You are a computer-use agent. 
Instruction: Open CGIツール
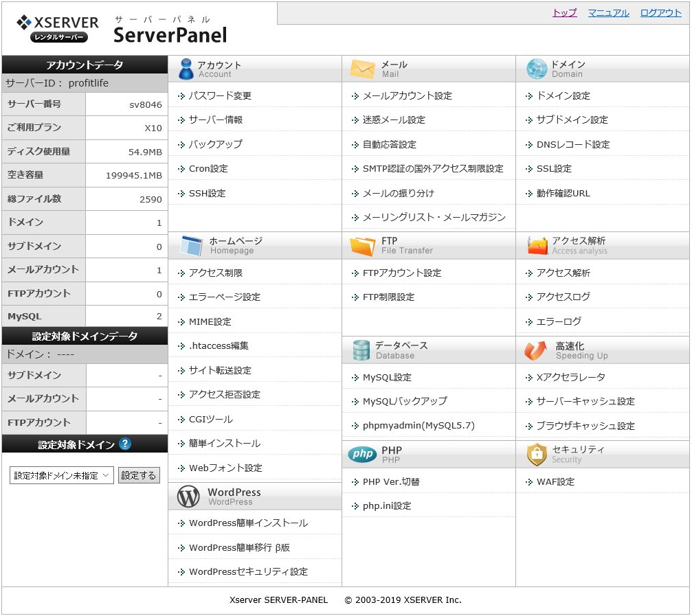tap(210, 419)
